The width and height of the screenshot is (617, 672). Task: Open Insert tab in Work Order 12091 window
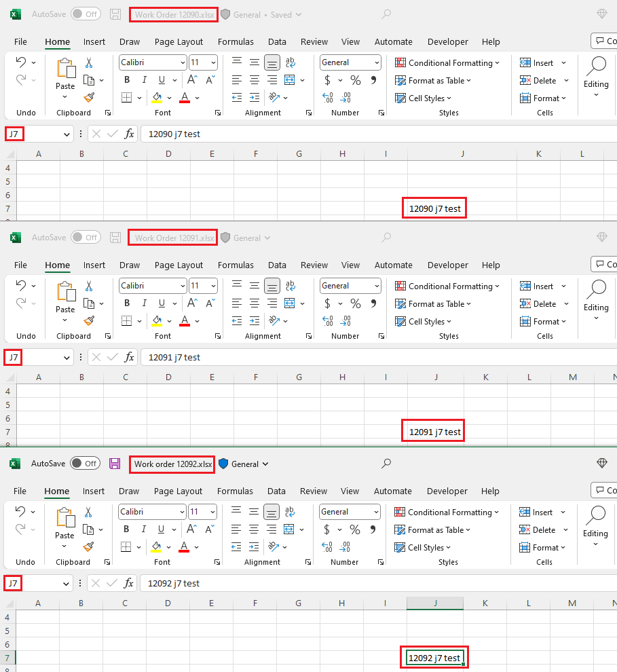[94, 265]
